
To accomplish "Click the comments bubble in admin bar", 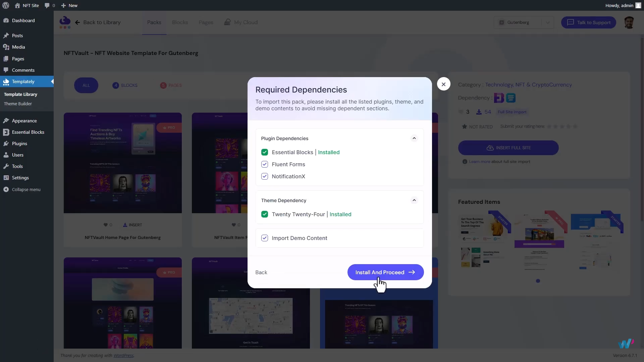I will 47,5.
